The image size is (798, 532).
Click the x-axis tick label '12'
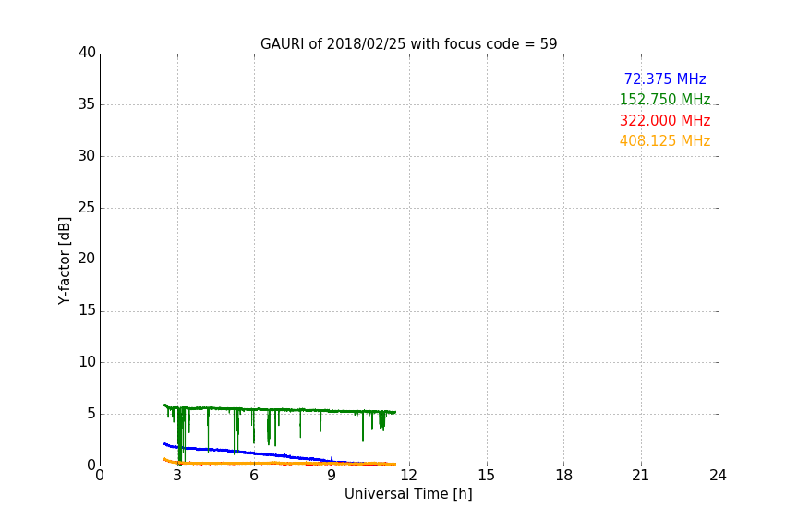[408, 476]
